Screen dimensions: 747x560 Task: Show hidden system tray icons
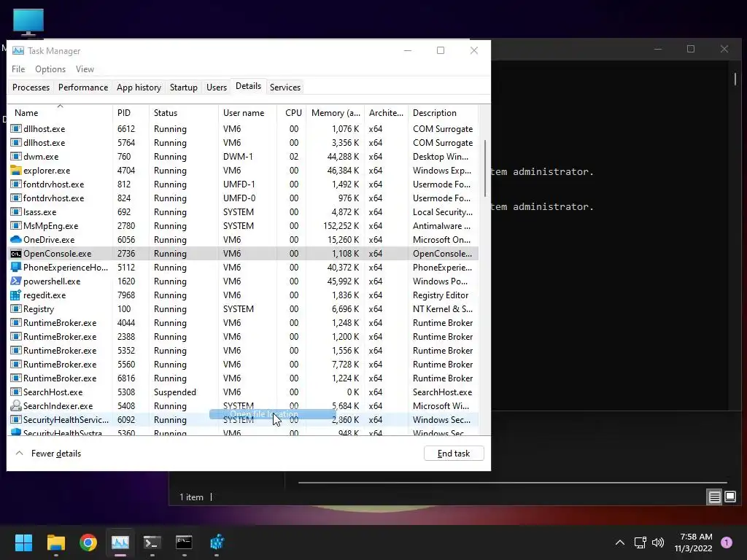[x=620, y=542]
